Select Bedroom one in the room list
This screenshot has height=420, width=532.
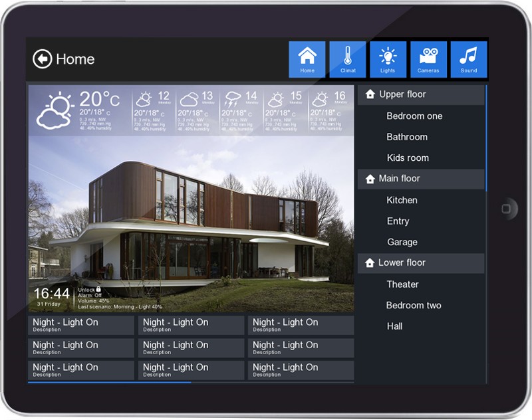point(414,116)
